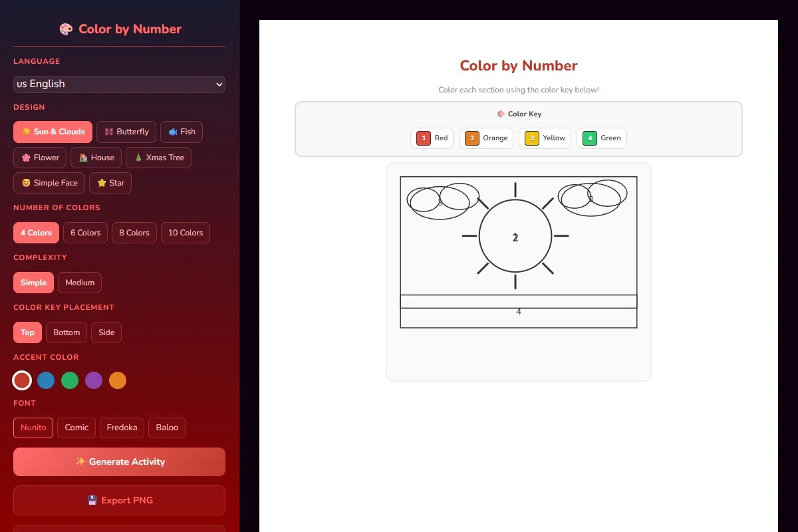
Task: Switch font to Nunito
Action: point(33,428)
